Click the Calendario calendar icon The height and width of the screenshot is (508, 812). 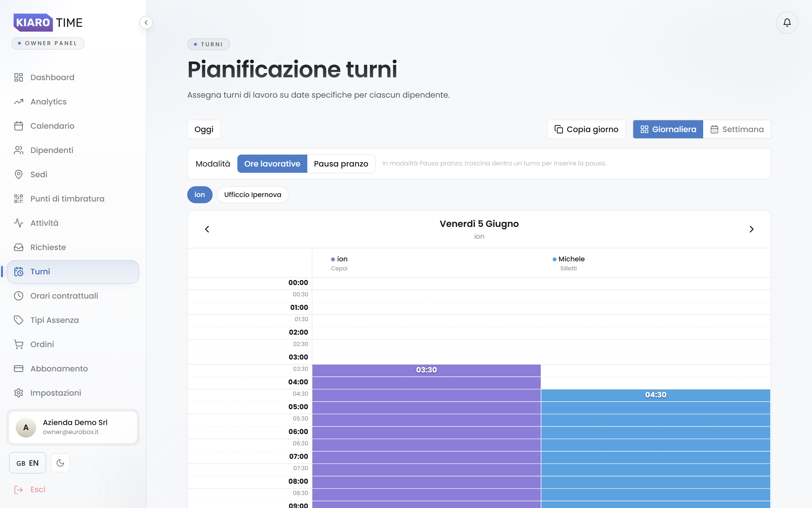[18, 126]
